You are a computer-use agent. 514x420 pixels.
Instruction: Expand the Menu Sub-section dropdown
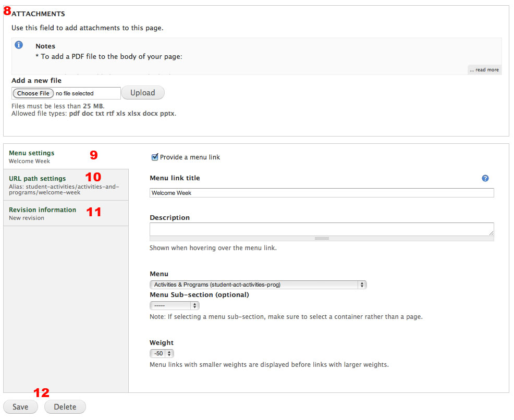coord(174,305)
